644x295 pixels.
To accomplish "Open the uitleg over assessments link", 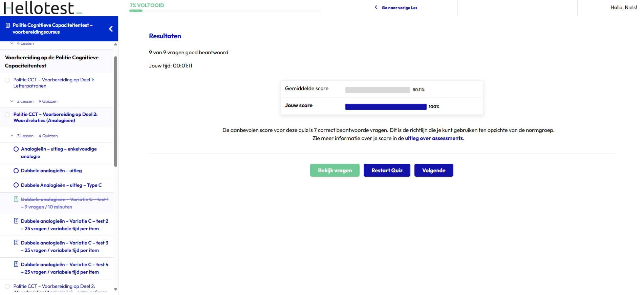I will [434, 138].
